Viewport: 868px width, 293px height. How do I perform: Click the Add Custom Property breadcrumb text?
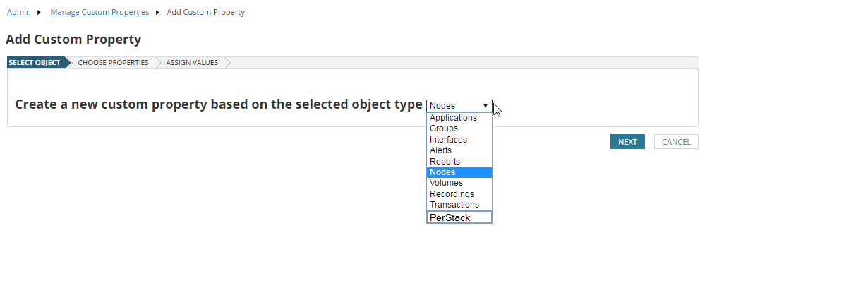(205, 12)
